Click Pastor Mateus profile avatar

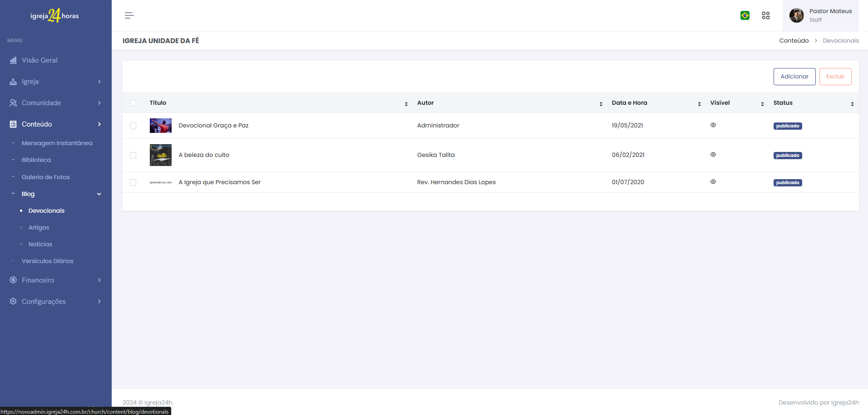coord(796,15)
